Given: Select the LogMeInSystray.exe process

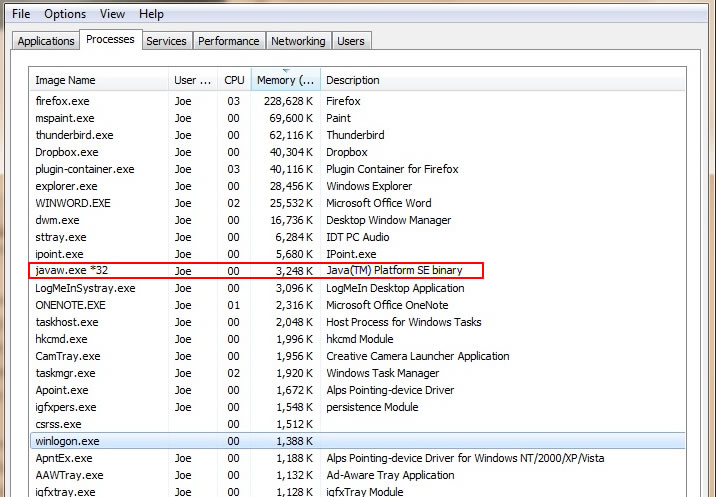Looking at the screenshot, I should click(357, 288).
